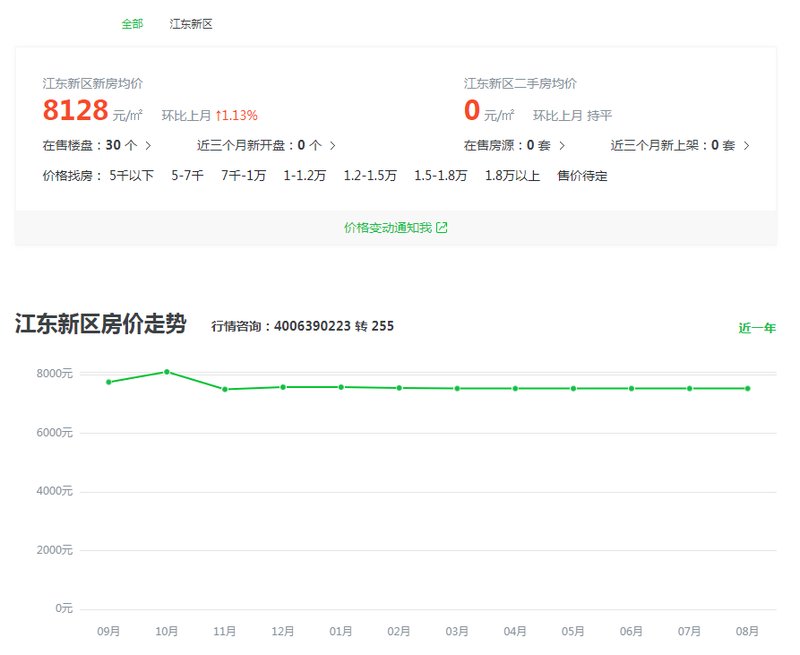Click the 江东新区二手房均价 heading

click(x=520, y=83)
